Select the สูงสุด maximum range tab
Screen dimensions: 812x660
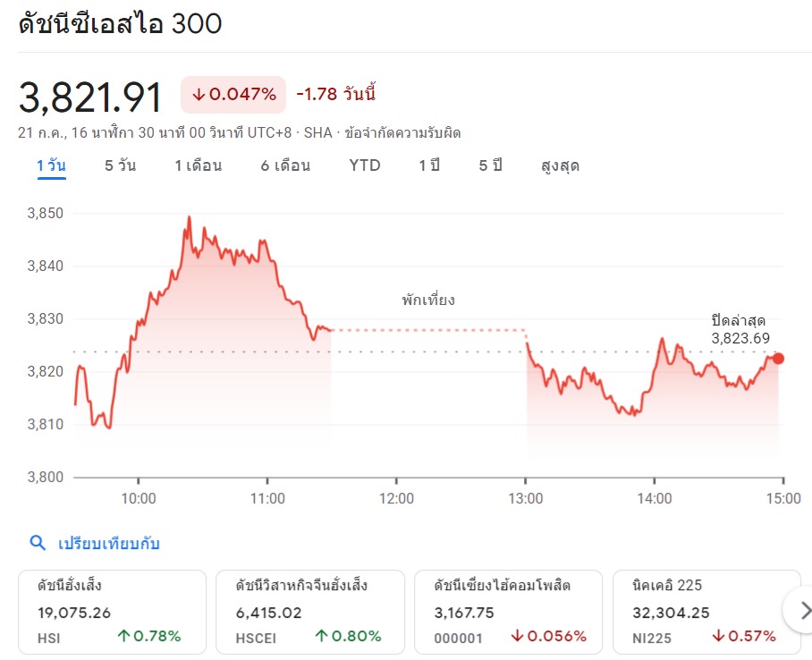click(x=560, y=165)
